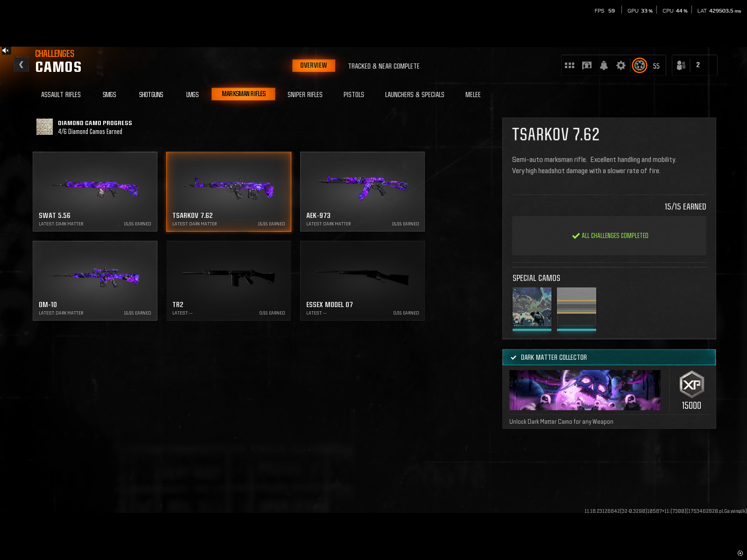Click the orange prestige rank emblem

pyautogui.click(x=640, y=65)
